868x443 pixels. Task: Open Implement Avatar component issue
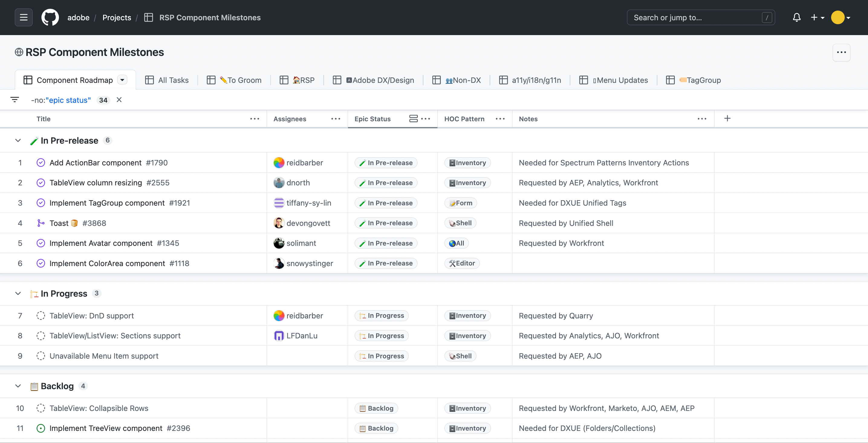(101, 243)
